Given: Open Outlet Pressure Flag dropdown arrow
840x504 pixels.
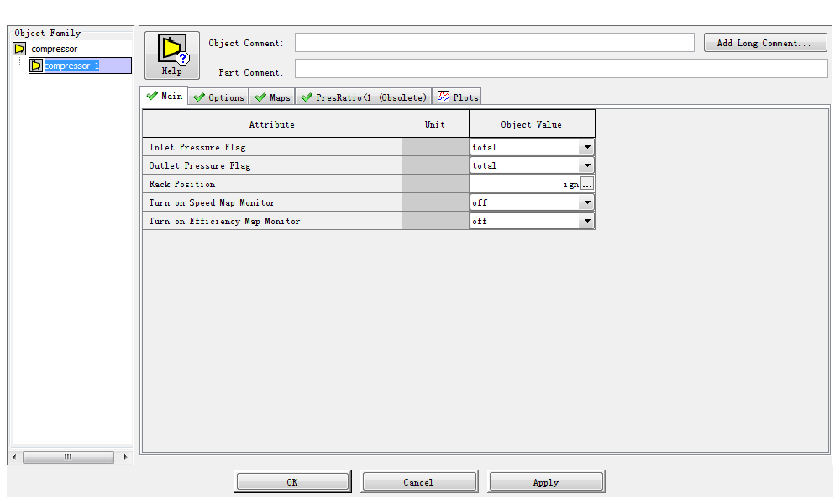Looking at the screenshot, I should (587, 165).
